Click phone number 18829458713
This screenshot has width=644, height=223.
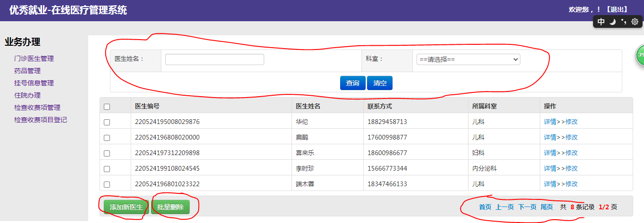tap(387, 122)
